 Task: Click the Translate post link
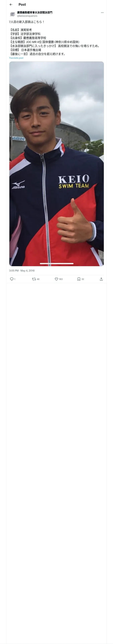click(16, 58)
